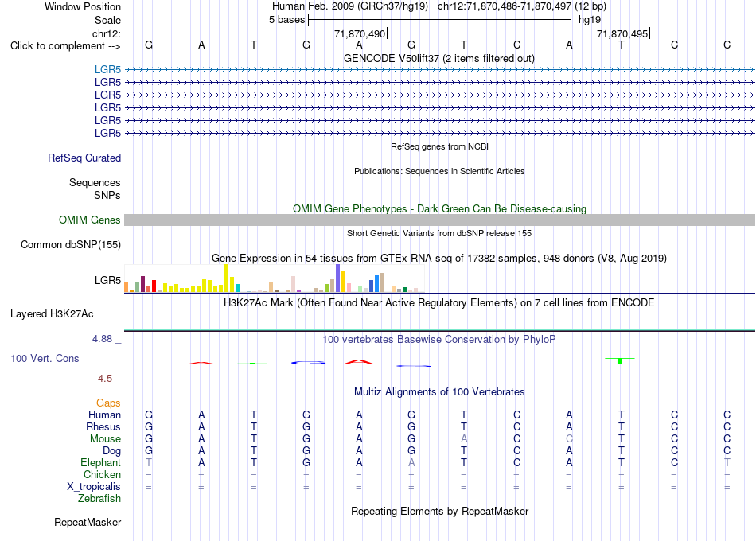The height and width of the screenshot is (541, 756).
Task: Click the 71,870,490 position marker
Action: (x=360, y=33)
